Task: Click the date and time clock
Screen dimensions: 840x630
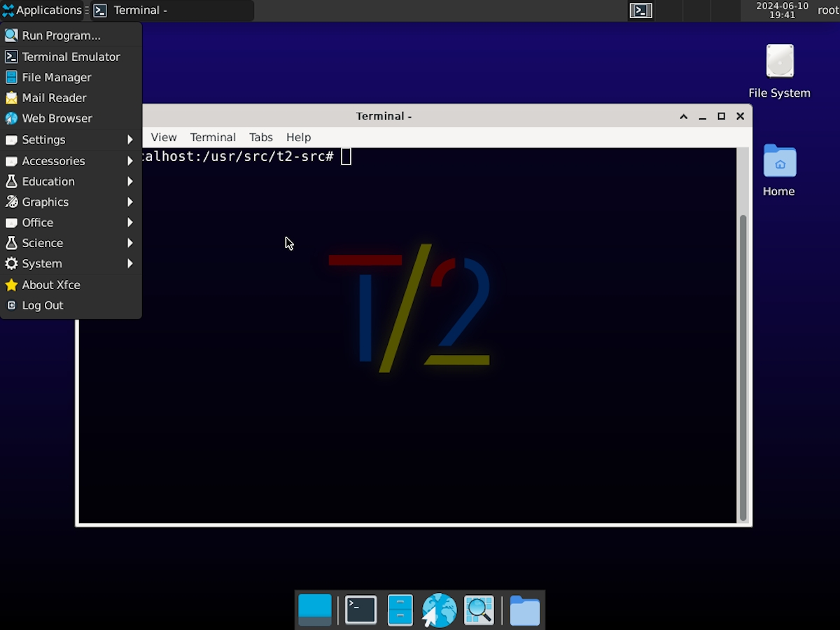Action: coord(782,10)
